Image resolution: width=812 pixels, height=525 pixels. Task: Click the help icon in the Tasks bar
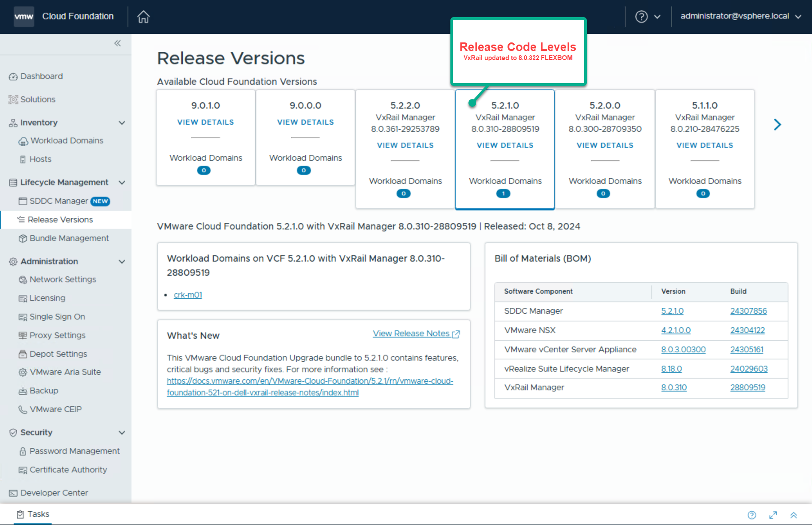752,515
